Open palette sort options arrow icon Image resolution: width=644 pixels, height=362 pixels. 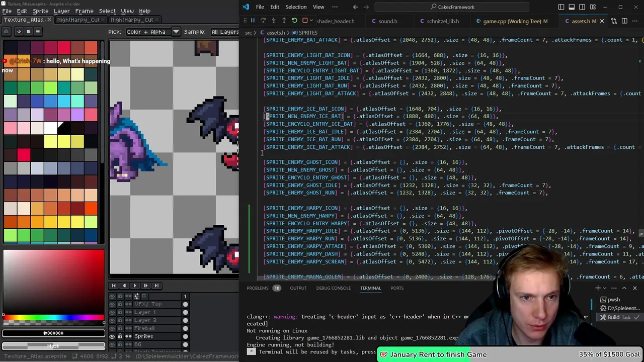(19, 31)
